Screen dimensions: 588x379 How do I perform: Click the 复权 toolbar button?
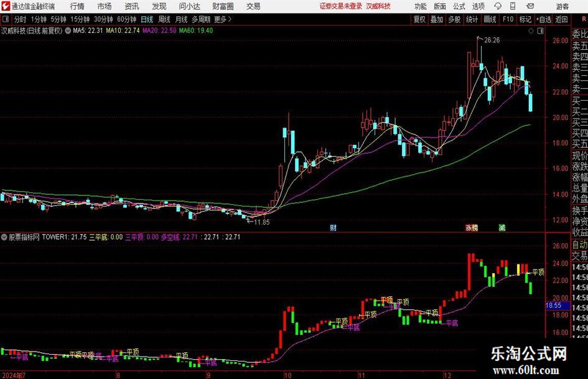pos(419,19)
